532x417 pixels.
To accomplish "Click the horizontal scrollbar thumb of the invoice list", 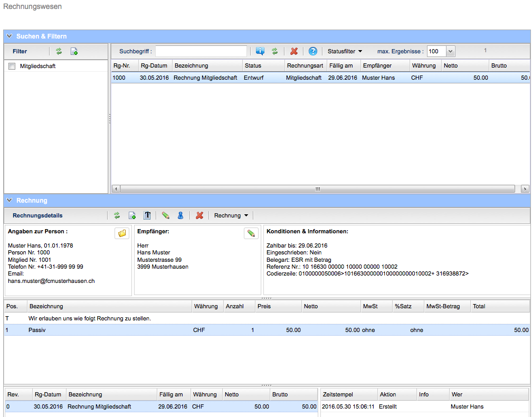I will tap(318, 188).
